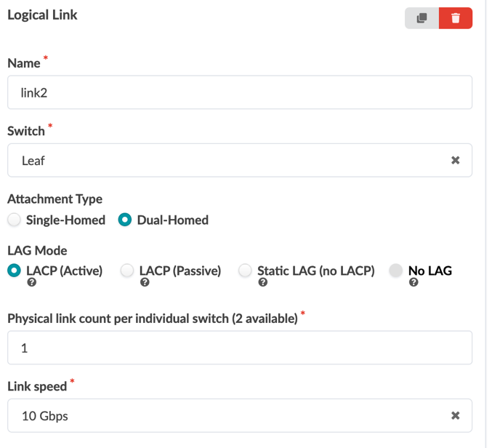Select Single-Homed attachment type

pyautogui.click(x=15, y=220)
